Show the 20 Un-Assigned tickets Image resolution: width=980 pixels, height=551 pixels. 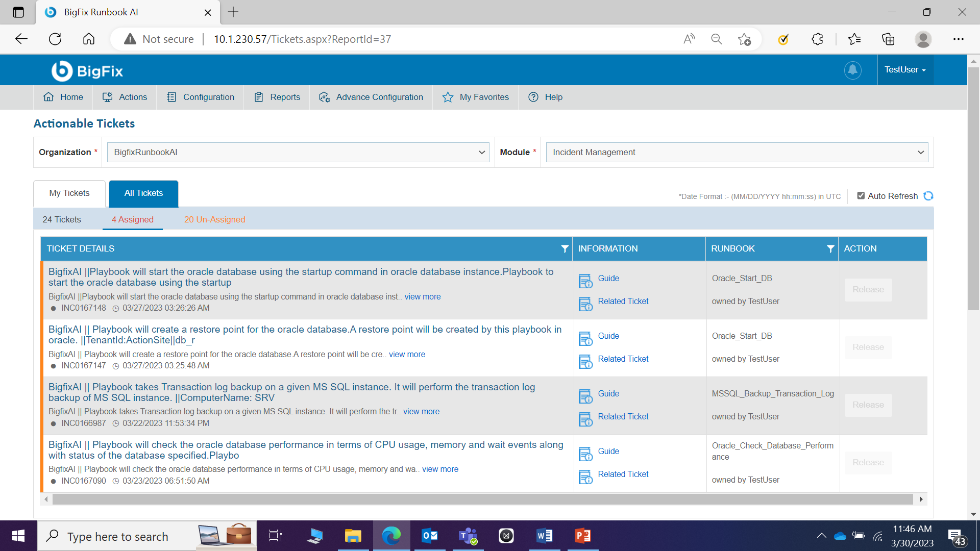[x=214, y=219]
